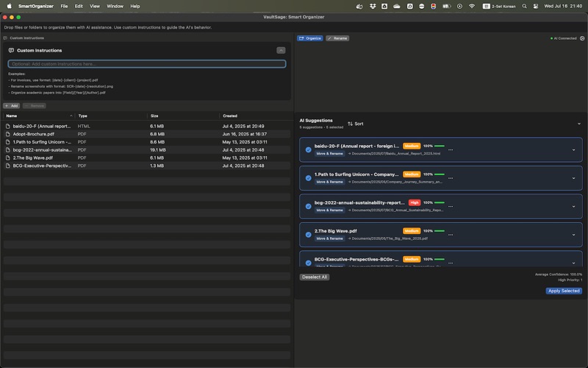Expand the bcg-2022-annual-sustainability card chevron

(573, 207)
